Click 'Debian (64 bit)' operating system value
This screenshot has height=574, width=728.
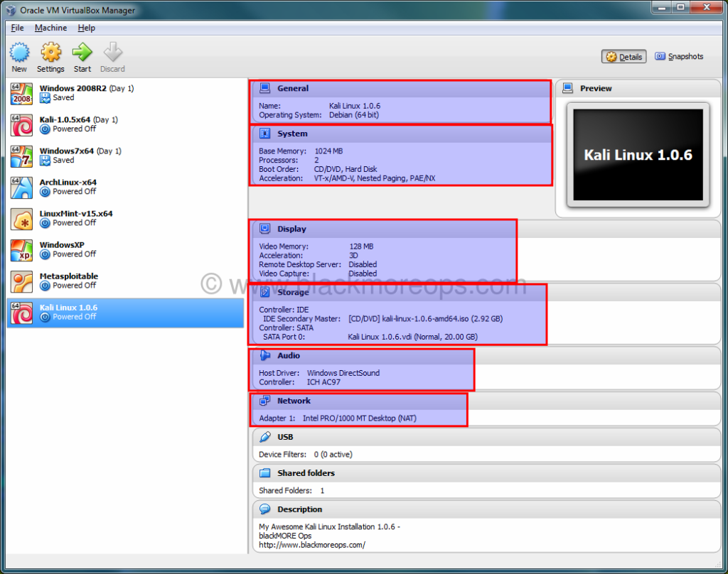[x=354, y=115]
